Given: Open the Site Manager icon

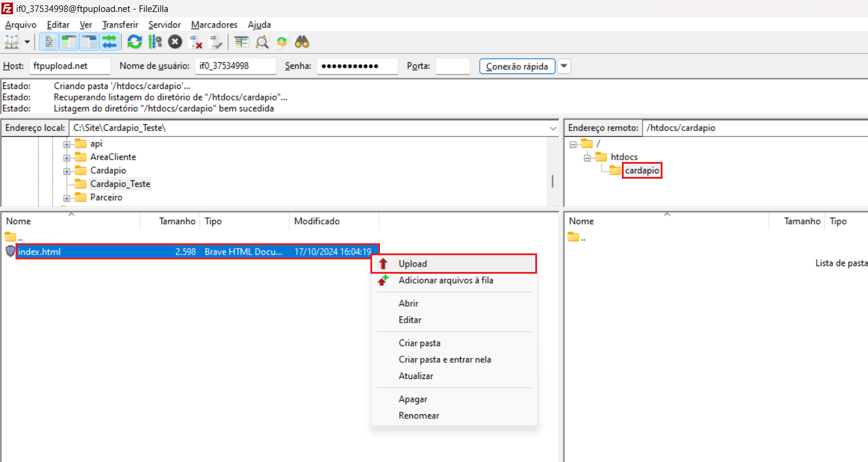Looking at the screenshot, I should (11, 42).
